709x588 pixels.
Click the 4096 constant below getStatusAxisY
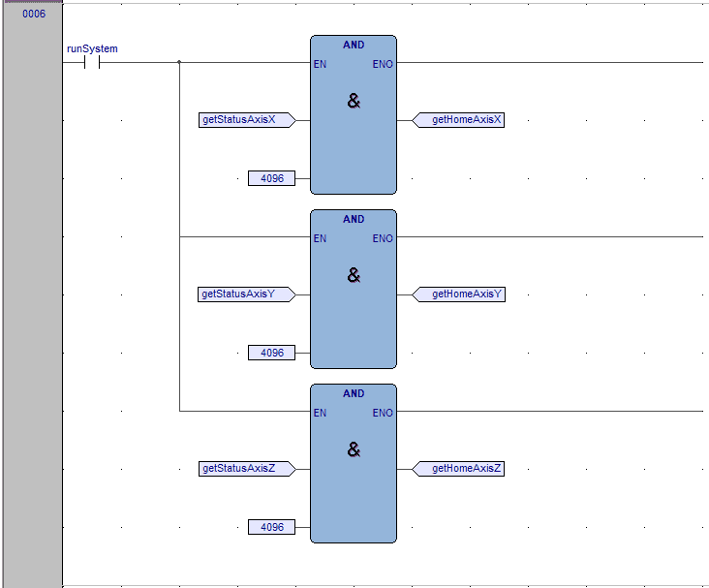(272, 353)
